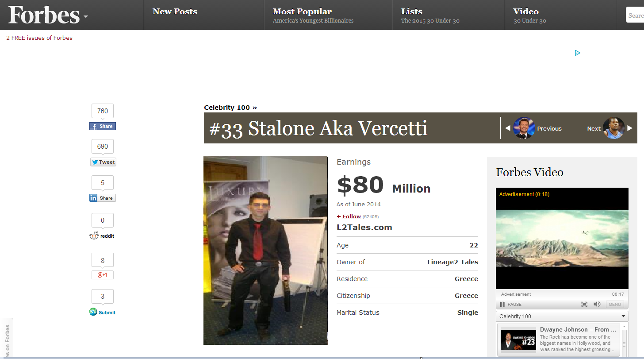Image resolution: width=644 pixels, height=359 pixels.
Task: Click the 5 LinkedIn share count
Action: [103, 183]
